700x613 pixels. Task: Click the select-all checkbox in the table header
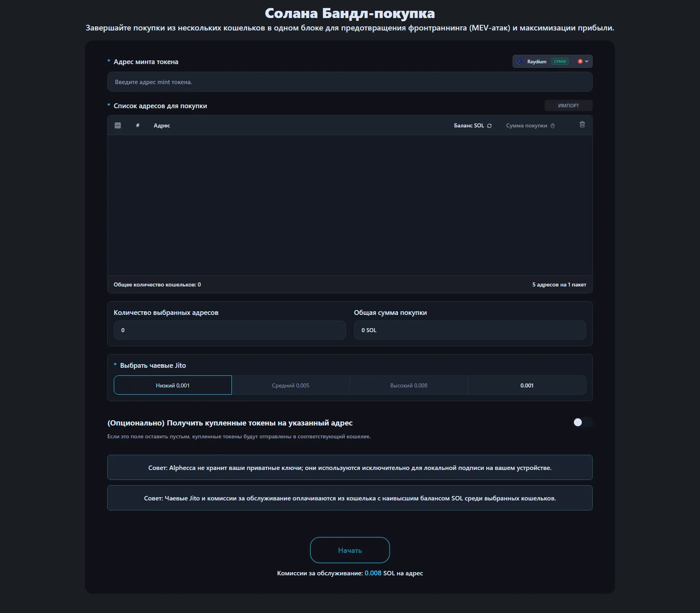coord(118,125)
